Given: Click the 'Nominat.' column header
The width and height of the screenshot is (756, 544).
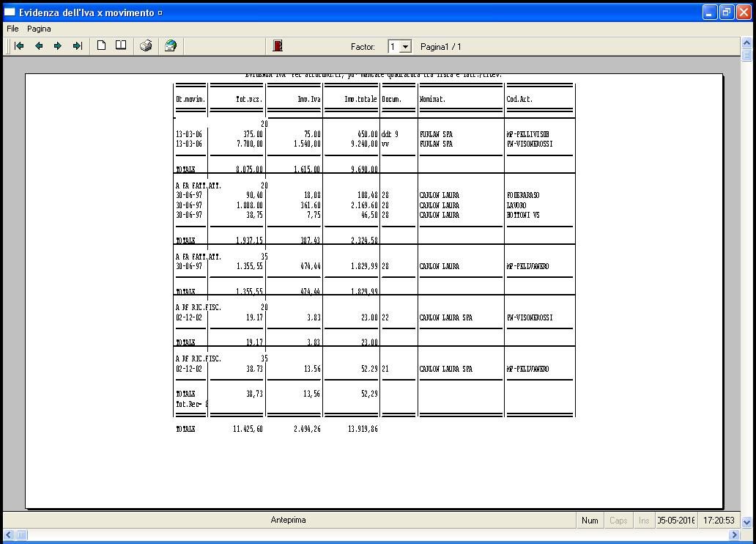Looking at the screenshot, I should 432,99.
